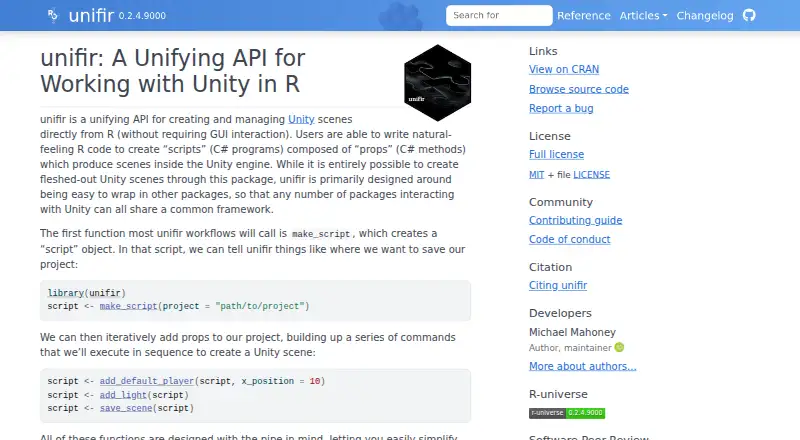Open More about authors link
This screenshot has width=800, height=440.
click(582, 366)
